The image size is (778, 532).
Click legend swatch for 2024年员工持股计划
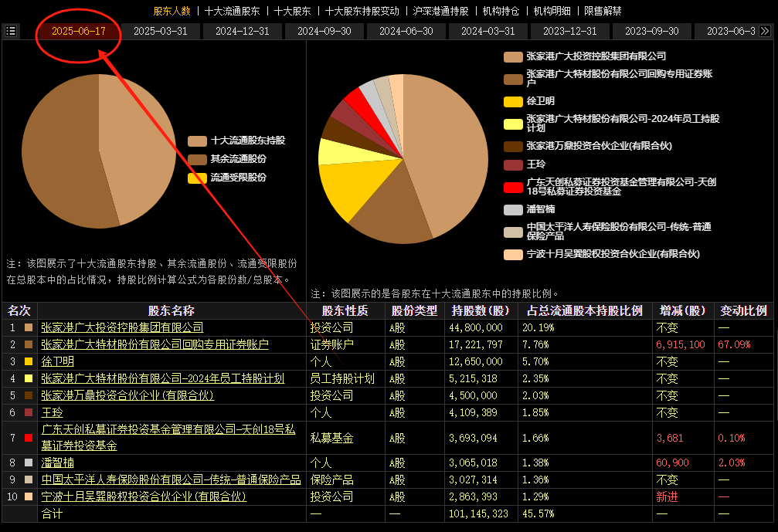tap(513, 124)
